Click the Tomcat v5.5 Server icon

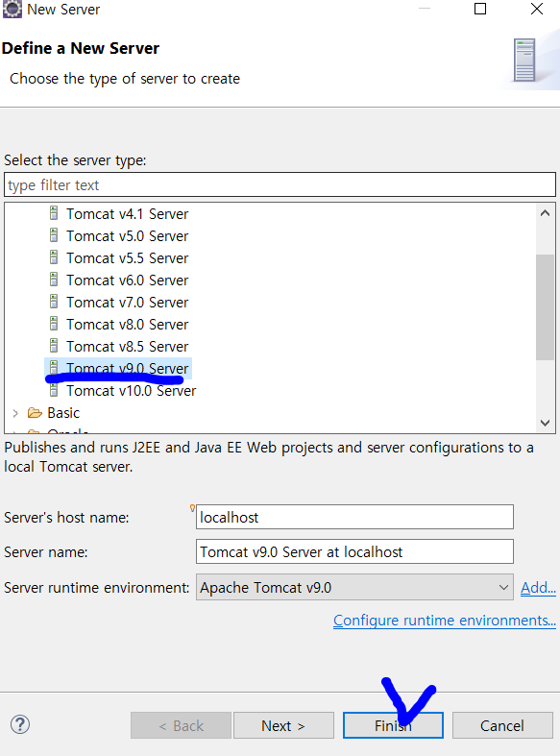click(x=54, y=257)
